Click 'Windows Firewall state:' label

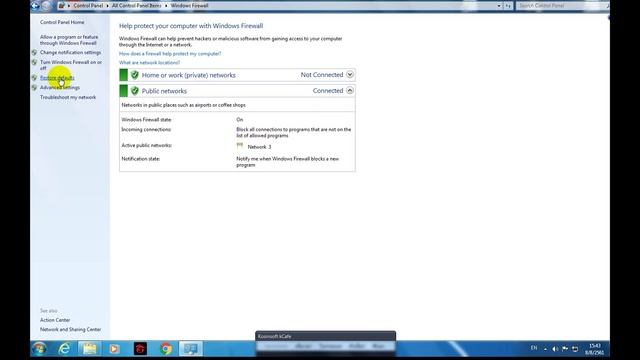tap(147, 120)
